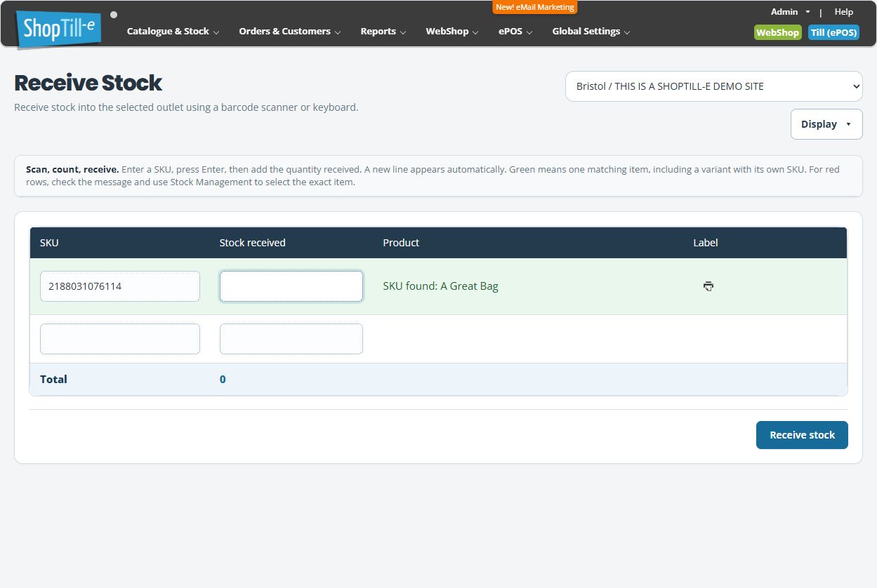The height and width of the screenshot is (588, 877).
Task: Click the grey status dot beside logo
Action: pos(114,14)
